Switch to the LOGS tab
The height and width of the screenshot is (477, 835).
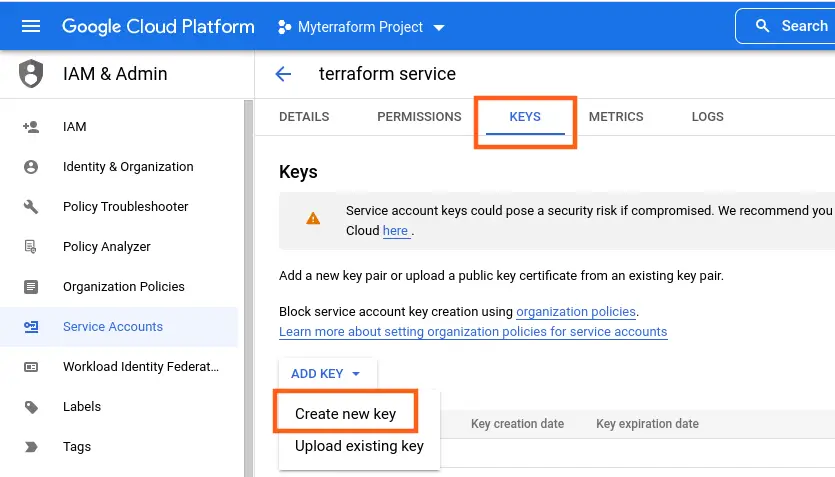point(707,117)
